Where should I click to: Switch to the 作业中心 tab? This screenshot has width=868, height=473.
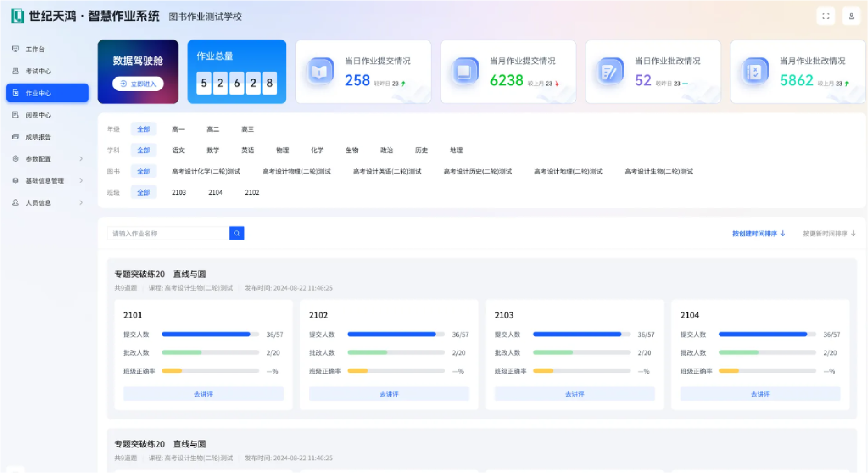coord(39,93)
